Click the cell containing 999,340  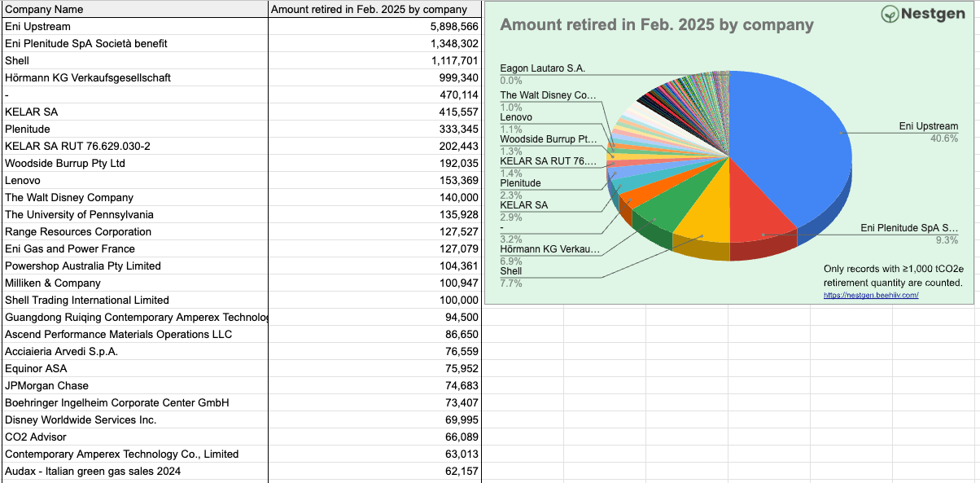coord(374,78)
